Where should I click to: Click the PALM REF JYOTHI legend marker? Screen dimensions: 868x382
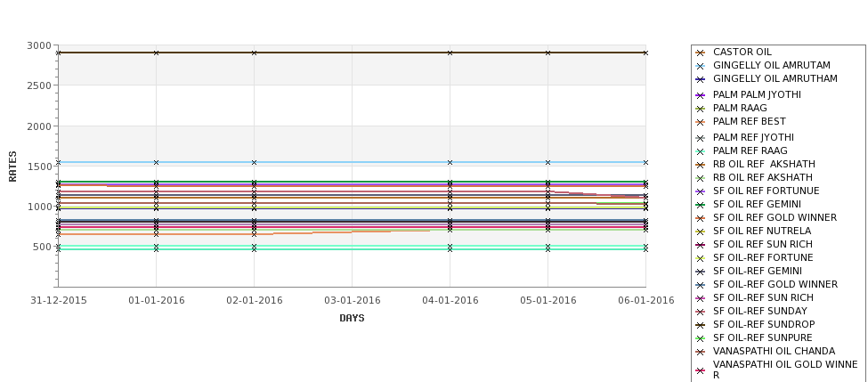click(700, 138)
